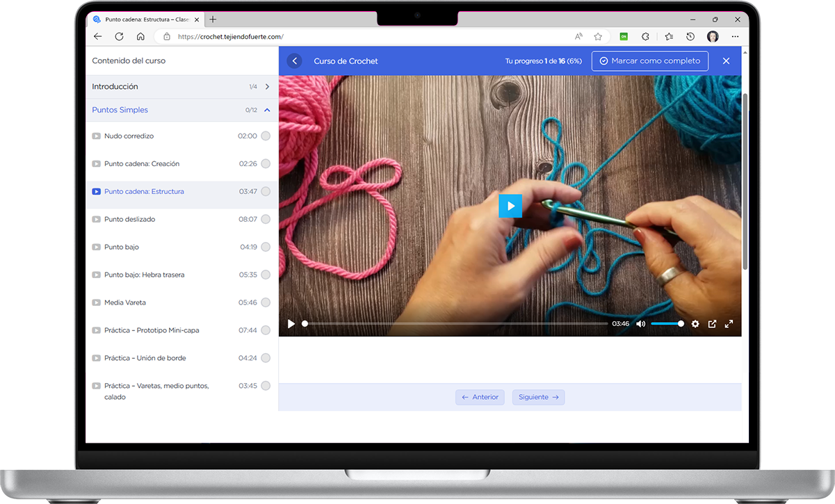This screenshot has height=504, width=835.
Task: Close the course player with X icon
Action: pyautogui.click(x=726, y=61)
